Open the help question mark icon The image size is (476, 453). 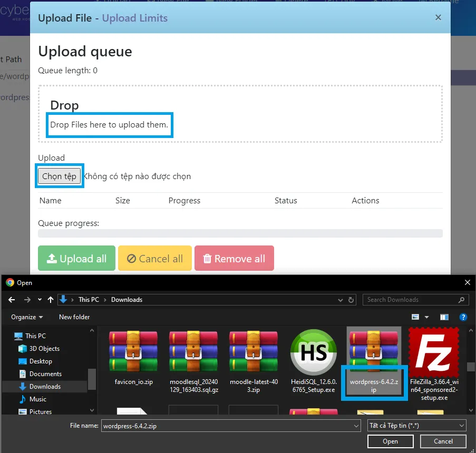[x=463, y=317]
